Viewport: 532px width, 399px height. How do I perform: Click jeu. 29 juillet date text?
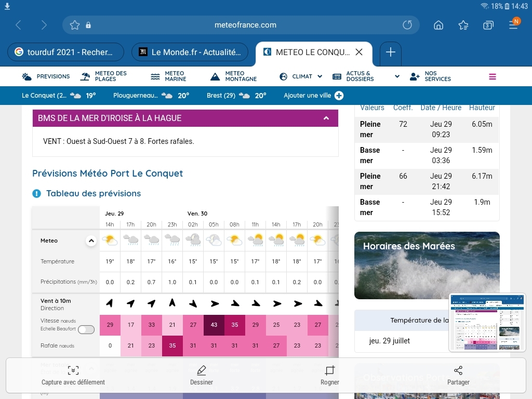[x=390, y=341]
